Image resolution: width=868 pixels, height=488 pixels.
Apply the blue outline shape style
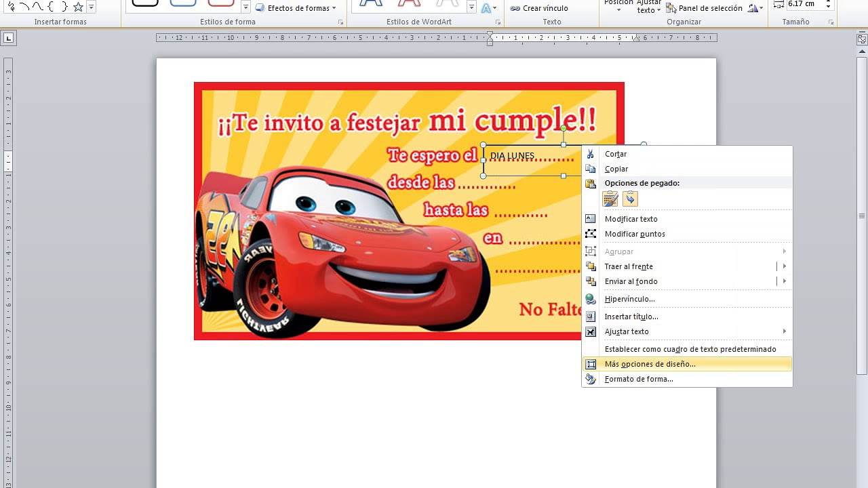click(183, 3)
